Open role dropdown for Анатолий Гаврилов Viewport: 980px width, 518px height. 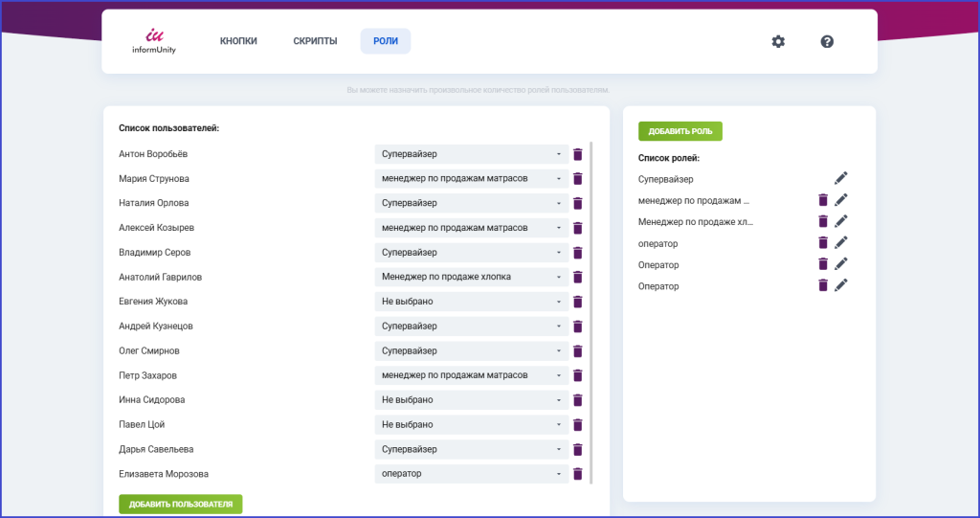(x=471, y=277)
